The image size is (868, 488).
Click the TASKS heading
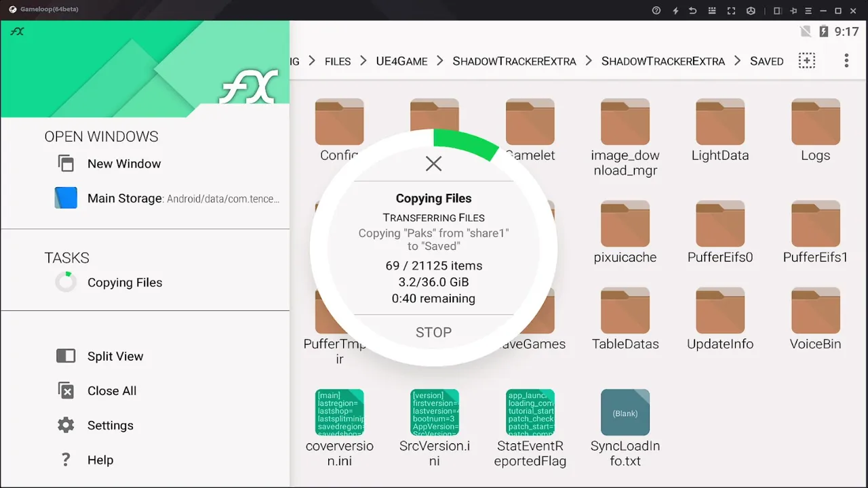pos(66,258)
